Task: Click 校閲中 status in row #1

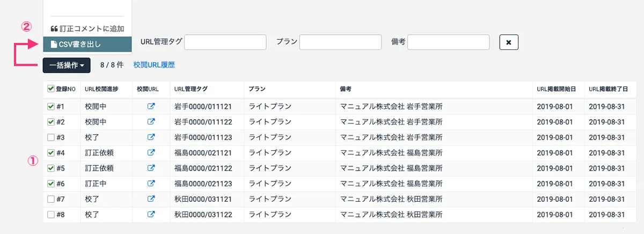Action: click(96, 107)
